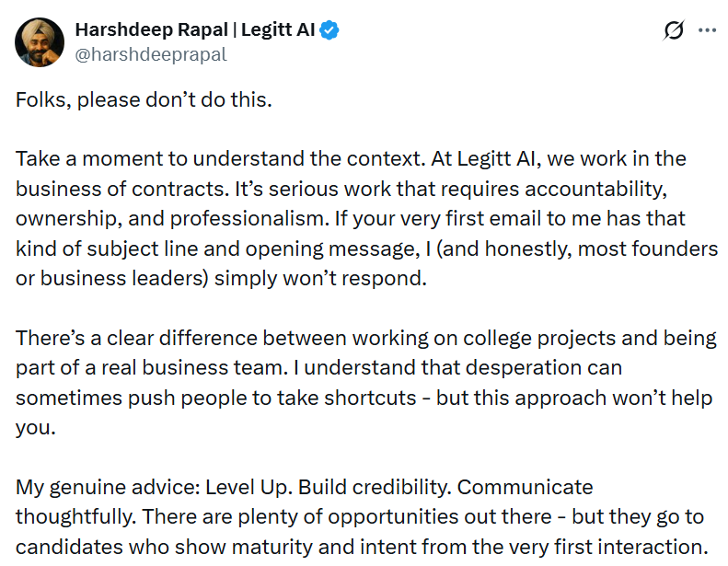This screenshot has height=566, width=728.
Task: Open the @harshdeeprapal handle link
Action: point(150,54)
